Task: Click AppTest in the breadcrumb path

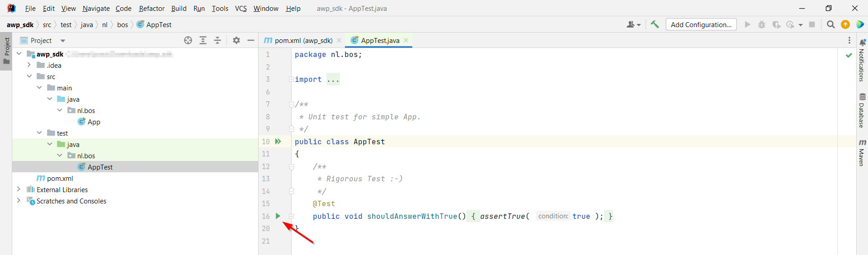Action: click(158, 24)
